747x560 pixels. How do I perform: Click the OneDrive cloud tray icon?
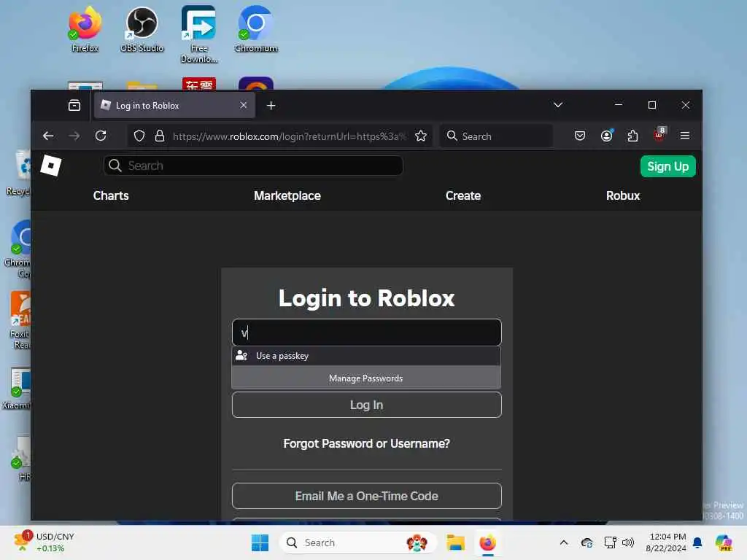pos(587,542)
